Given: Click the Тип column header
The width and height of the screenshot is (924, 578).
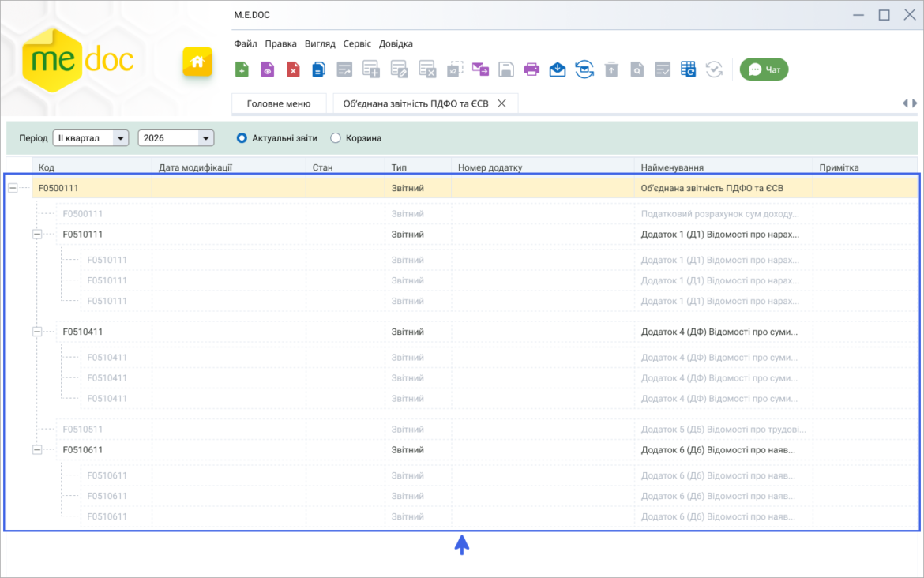Looking at the screenshot, I should (x=418, y=167).
